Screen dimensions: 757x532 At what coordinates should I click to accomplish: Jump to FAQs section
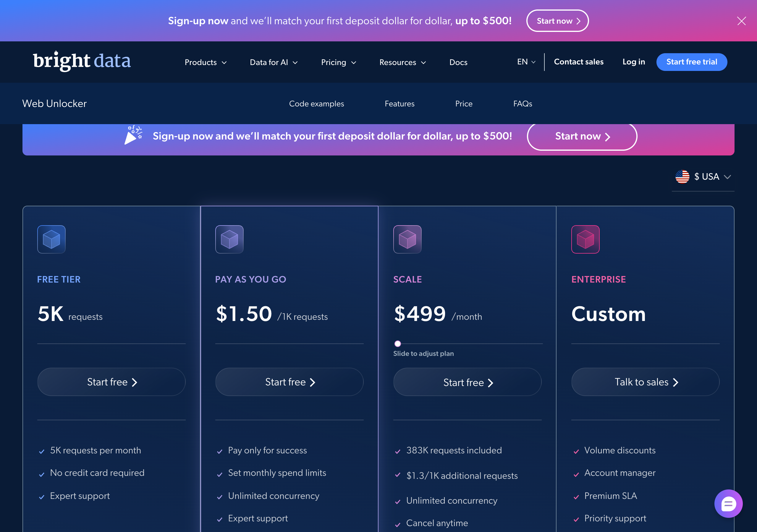[x=523, y=104]
